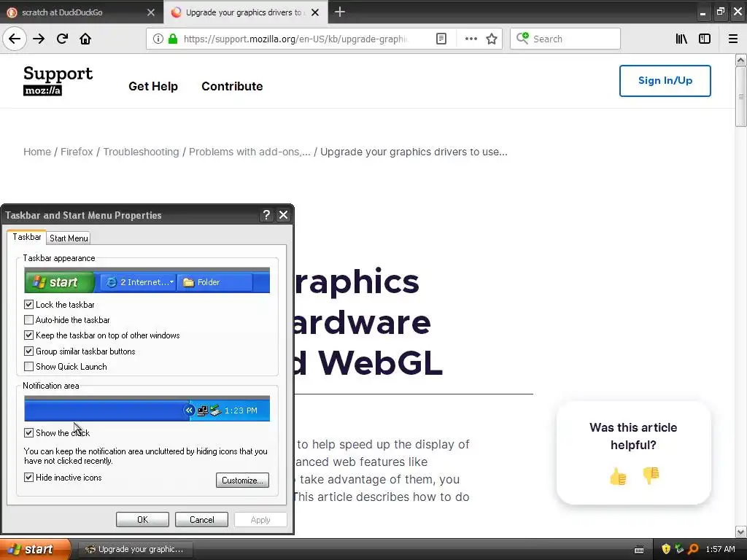747x560 pixels.
Task: Click the vertical scrollbar thumb
Action: 741,97
